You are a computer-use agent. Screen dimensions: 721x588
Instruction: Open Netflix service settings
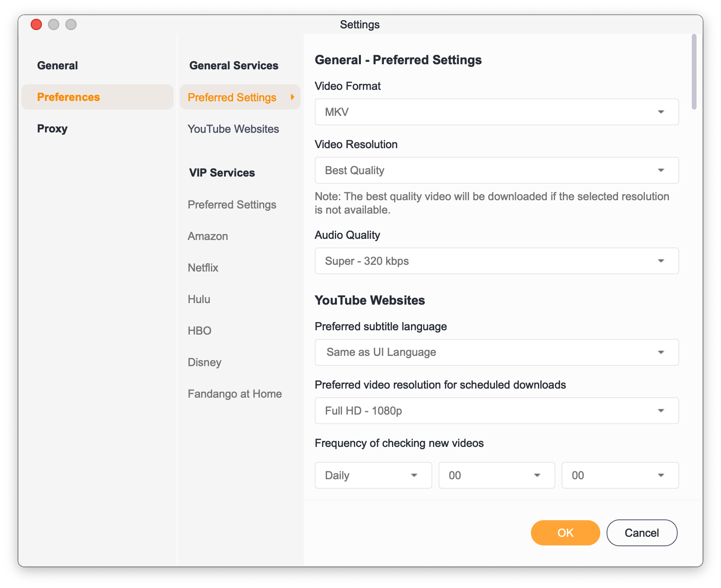(x=203, y=268)
